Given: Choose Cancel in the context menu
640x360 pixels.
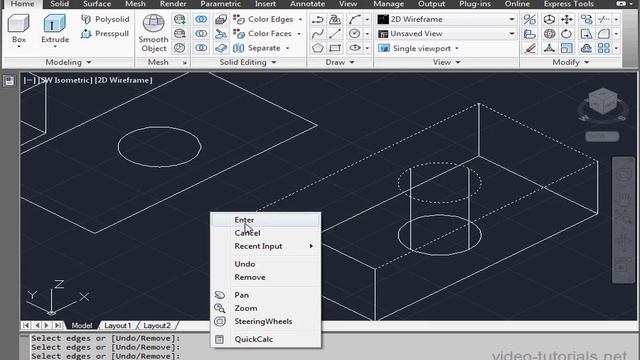Looking at the screenshot, I should tap(266, 233).
